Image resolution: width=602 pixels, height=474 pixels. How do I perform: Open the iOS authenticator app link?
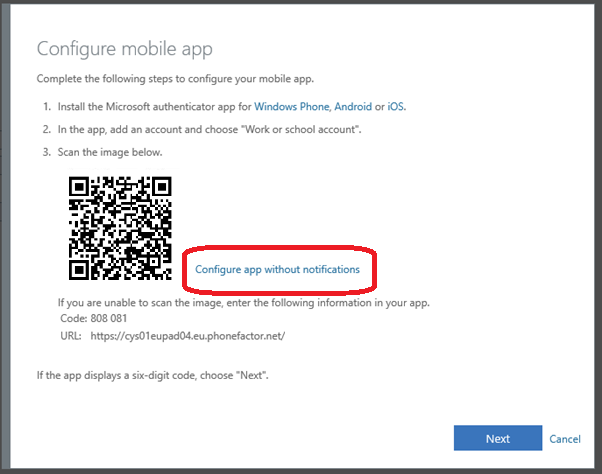coord(395,106)
